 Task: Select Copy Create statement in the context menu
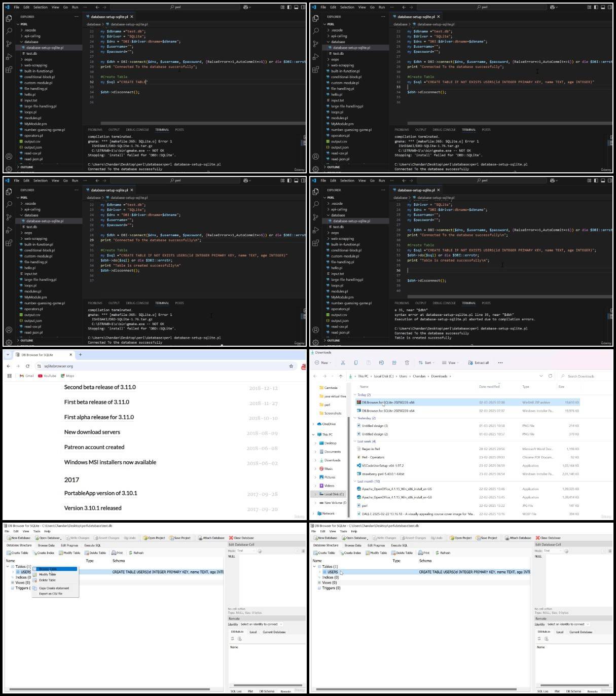[x=55, y=588]
